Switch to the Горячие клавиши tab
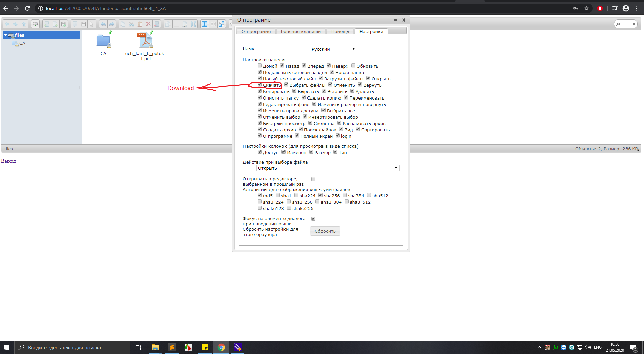This screenshot has height=354, width=644. 300,31
